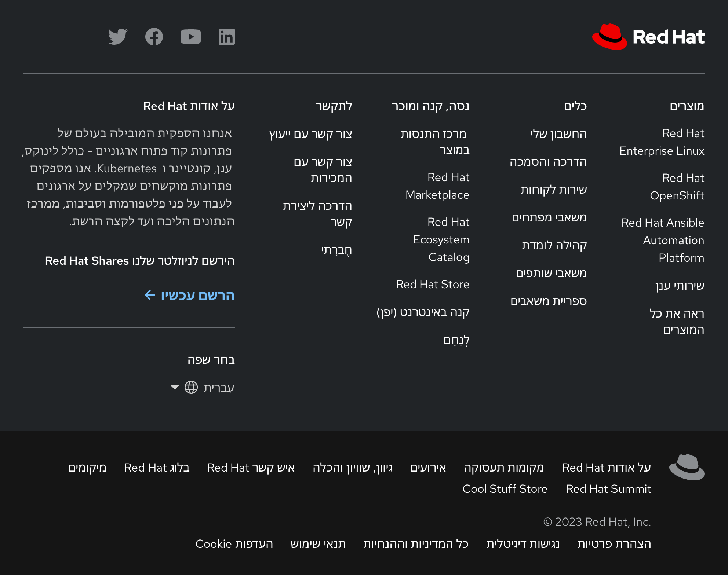Image resolution: width=728 pixels, height=575 pixels.
Task: Open the Cookie העדפות preferences
Action: (x=234, y=544)
